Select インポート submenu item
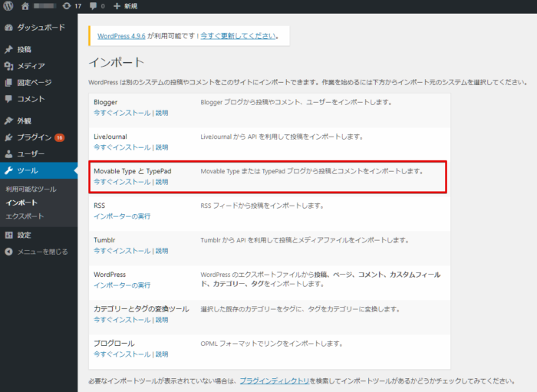537x392 pixels. 21,203
